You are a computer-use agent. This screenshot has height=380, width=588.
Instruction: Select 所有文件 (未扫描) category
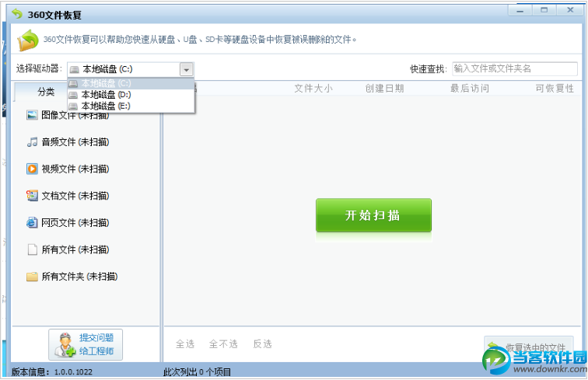pos(75,249)
